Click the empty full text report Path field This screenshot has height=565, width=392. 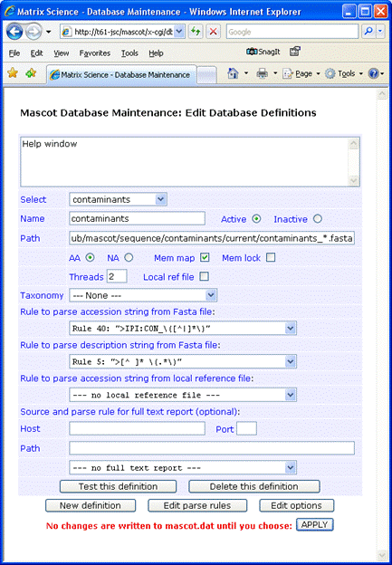212,448
